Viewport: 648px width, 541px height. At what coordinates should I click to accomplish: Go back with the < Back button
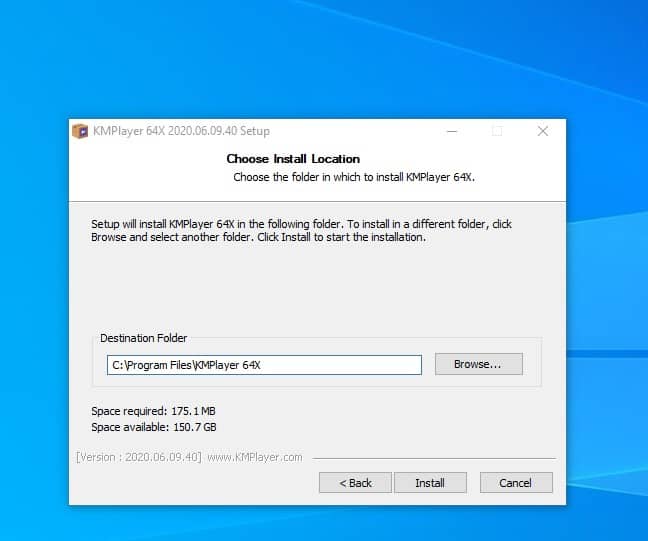pos(355,483)
